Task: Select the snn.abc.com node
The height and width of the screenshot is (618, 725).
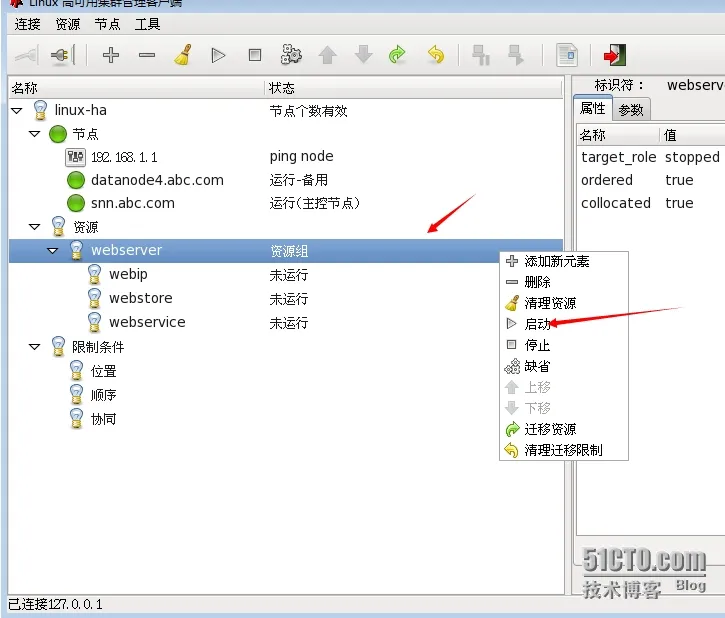Action: pyautogui.click(x=133, y=203)
